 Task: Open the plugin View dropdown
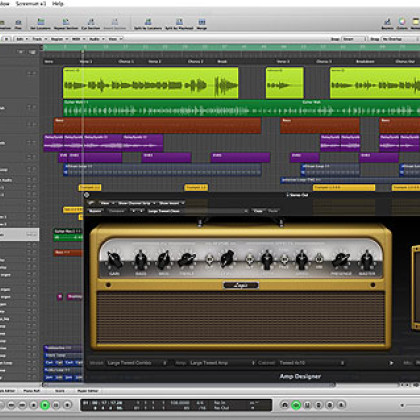click(107, 203)
